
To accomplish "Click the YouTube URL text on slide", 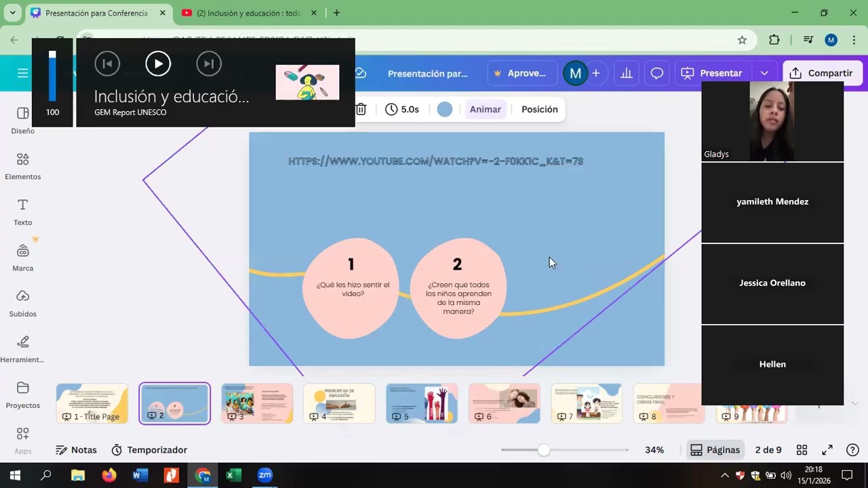I will point(435,161).
